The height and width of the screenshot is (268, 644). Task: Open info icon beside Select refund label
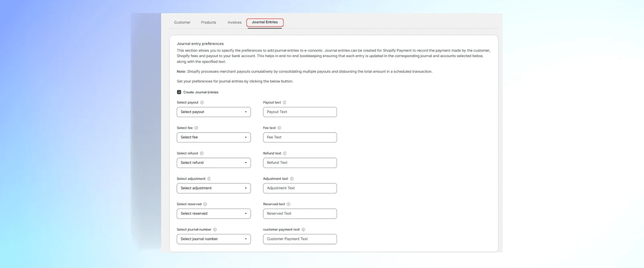(202, 153)
